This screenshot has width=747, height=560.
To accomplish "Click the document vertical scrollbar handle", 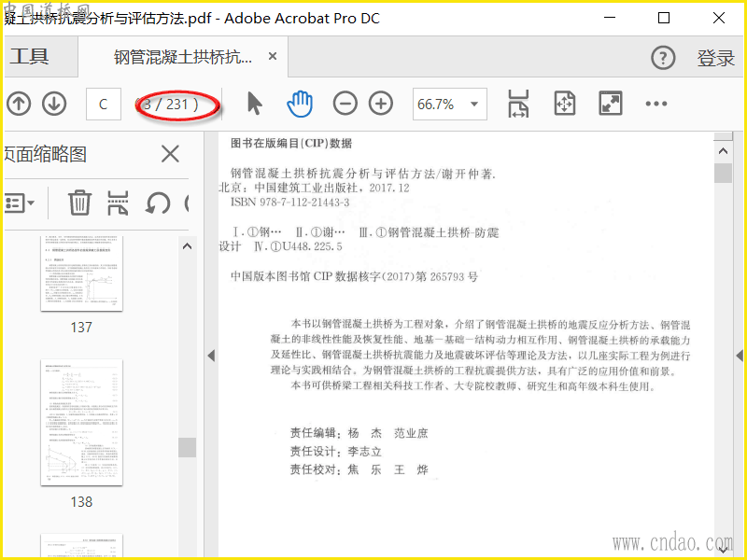I will 723,174.
